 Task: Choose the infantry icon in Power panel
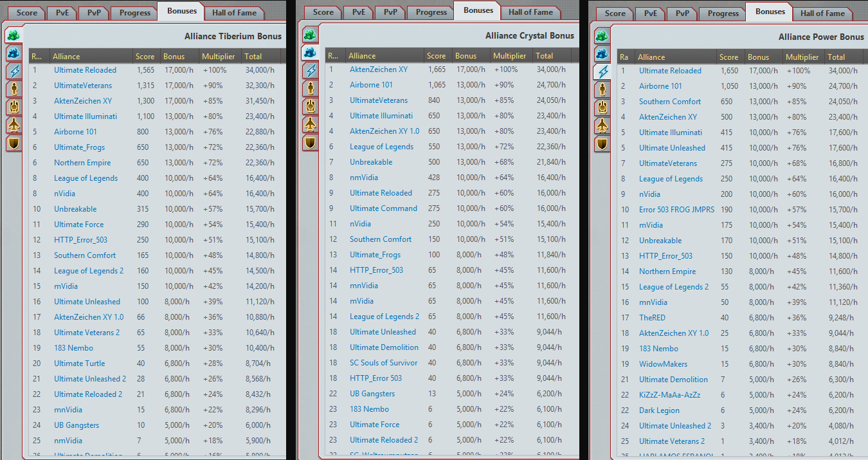pyautogui.click(x=602, y=89)
